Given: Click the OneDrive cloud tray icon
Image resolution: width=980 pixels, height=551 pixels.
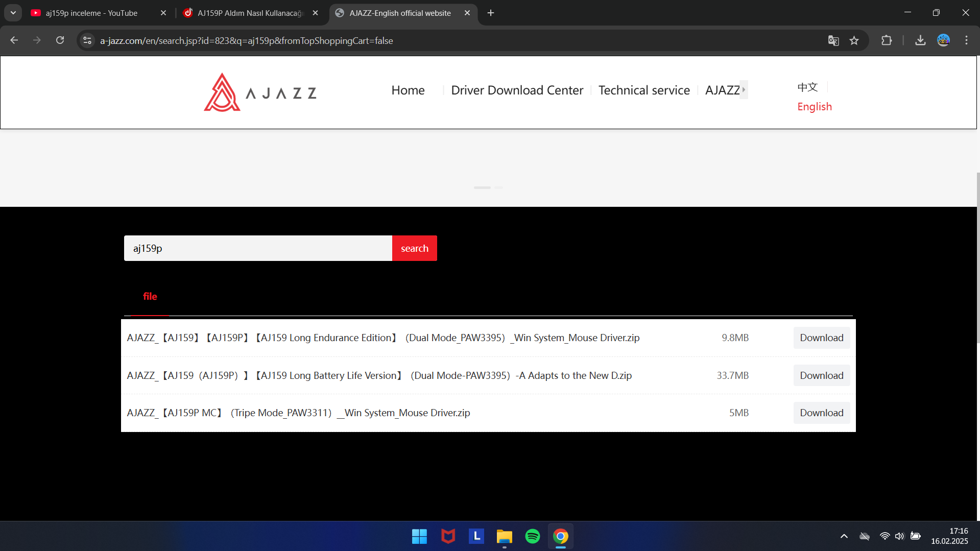Looking at the screenshot, I should click(865, 536).
